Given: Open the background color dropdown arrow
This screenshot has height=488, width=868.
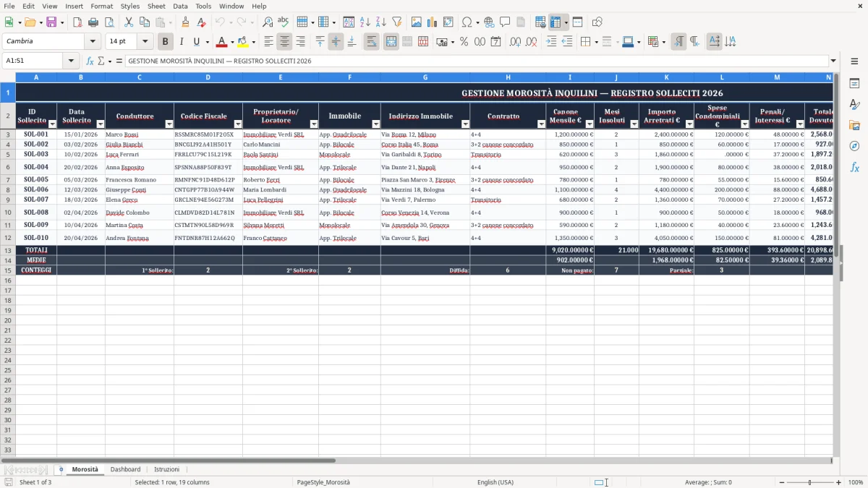Looking at the screenshot, I should tap(254, 42).
